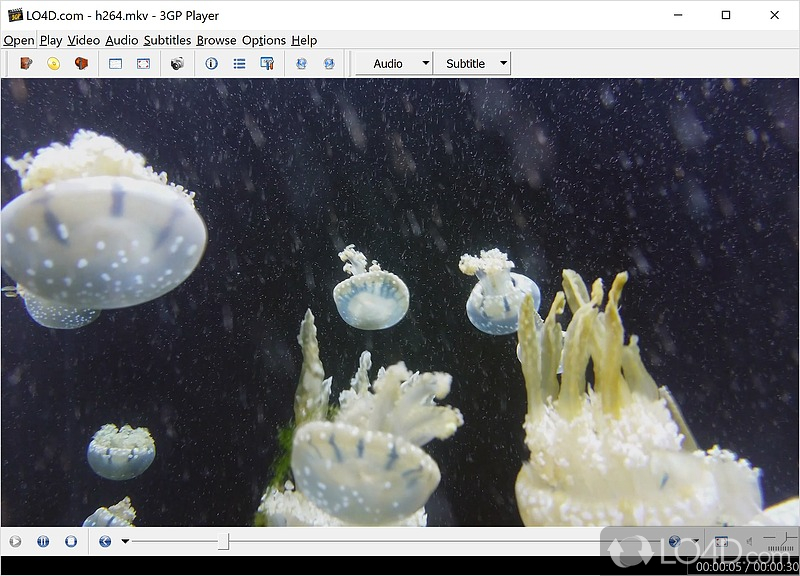This screenshot has width=800, height=576.
Task: Take a screenshot with the camera icon
Action: click(x=177, y=64)
